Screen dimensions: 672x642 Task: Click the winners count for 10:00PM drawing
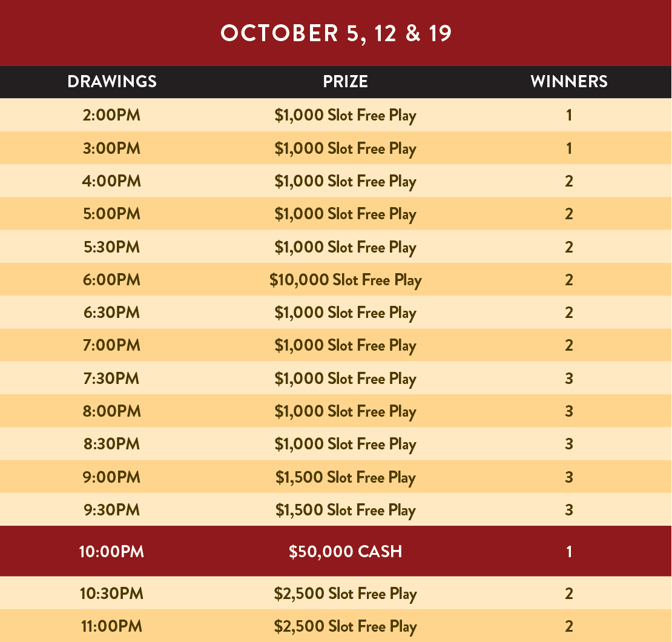[x=569, y=552]
